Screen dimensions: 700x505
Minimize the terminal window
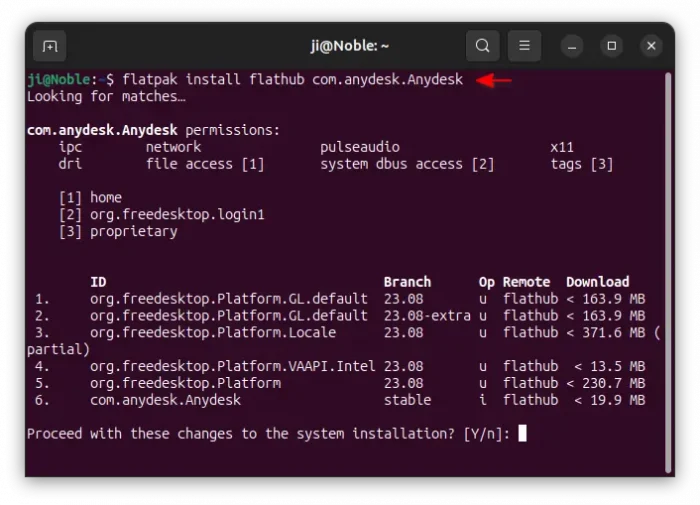click(x=572, y=46)
